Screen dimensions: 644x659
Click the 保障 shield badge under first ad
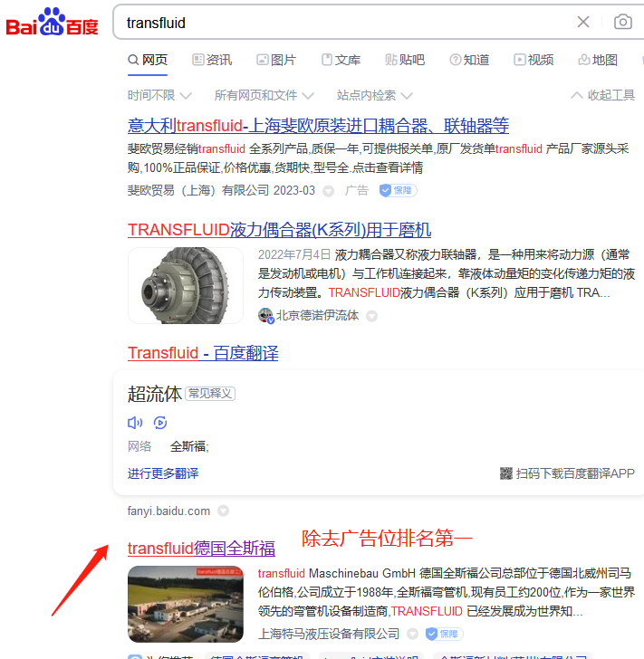coord(398,190)
